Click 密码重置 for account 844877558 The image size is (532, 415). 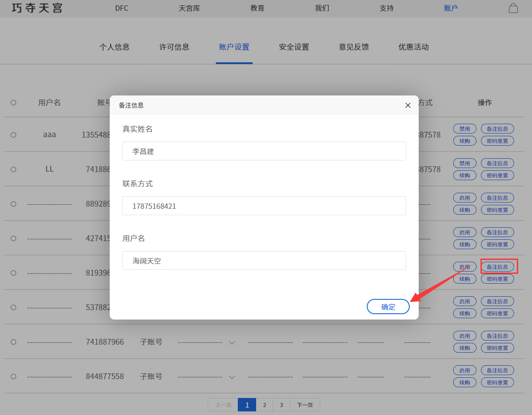(497, 382)
